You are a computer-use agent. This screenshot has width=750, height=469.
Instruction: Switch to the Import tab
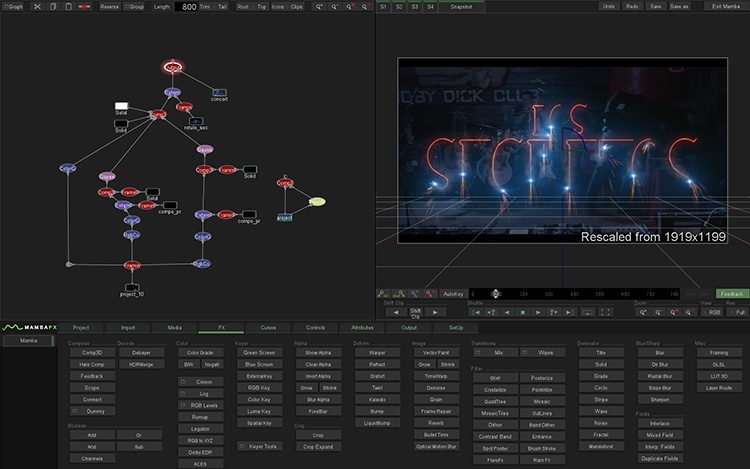click(x=128, y=327)
